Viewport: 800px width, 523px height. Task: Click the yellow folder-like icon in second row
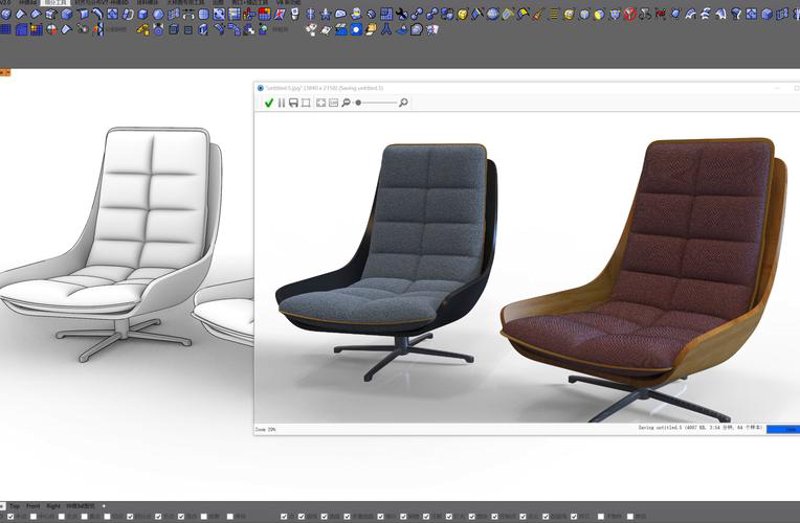pyautogui.click(x=371, y=30)
